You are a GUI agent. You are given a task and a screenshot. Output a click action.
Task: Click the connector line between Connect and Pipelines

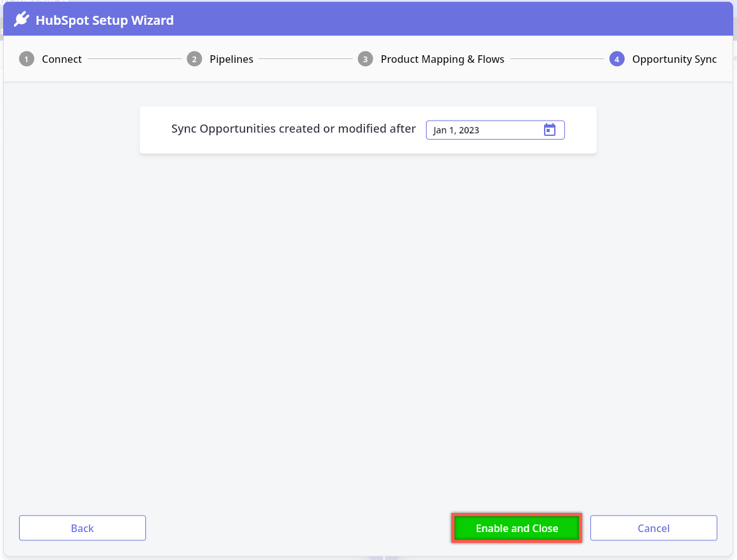[135, 59]
